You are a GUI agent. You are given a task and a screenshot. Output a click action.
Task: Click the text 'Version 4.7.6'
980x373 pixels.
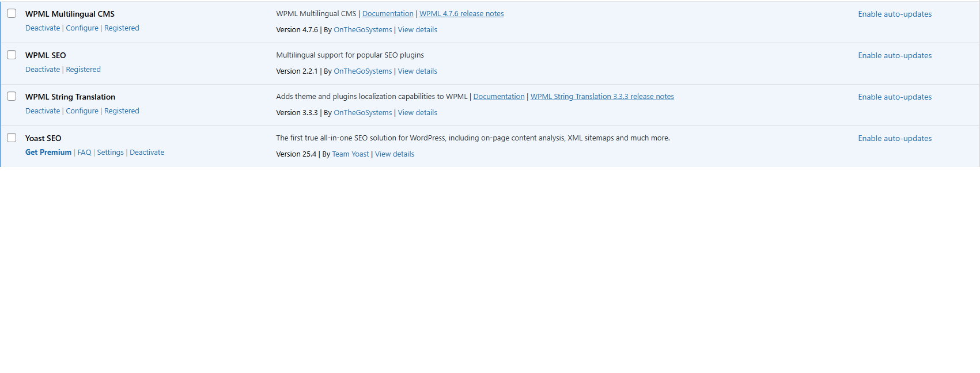(297, 30)
